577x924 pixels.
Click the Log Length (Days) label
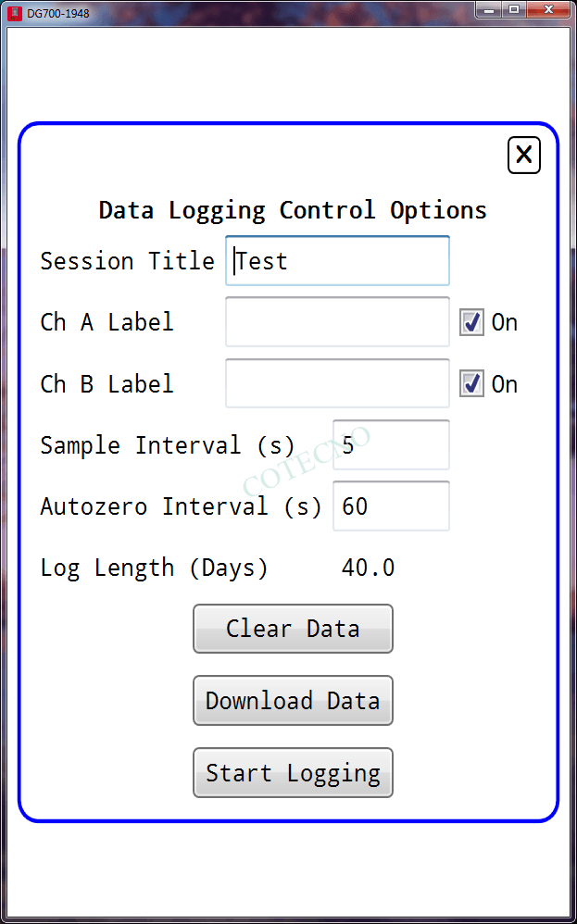tap(154, 568)
